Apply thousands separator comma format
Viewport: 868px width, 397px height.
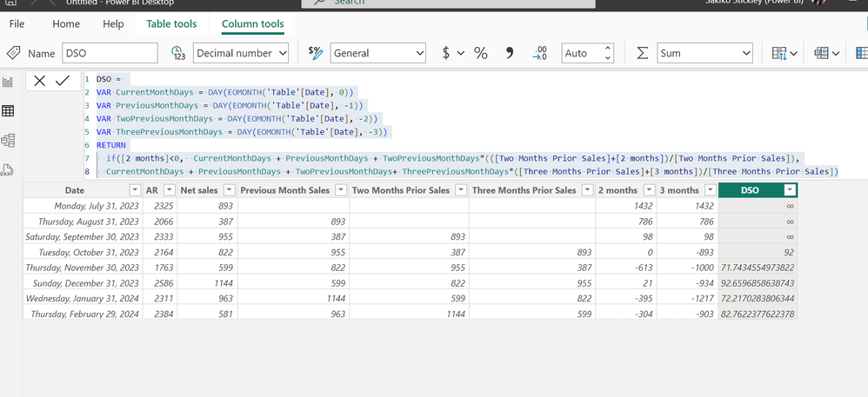tap(510, 53)
